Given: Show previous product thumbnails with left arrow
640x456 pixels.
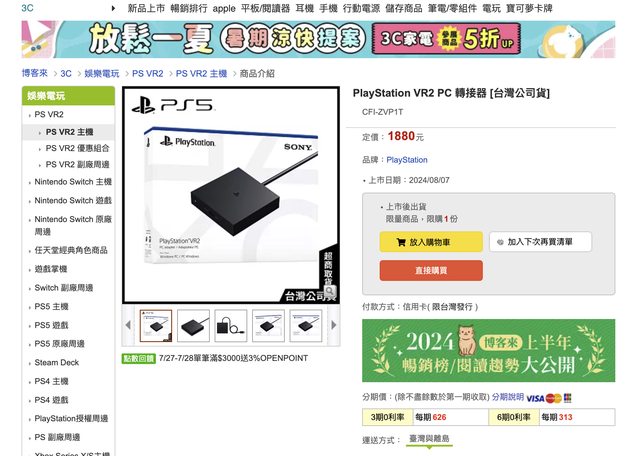Looking at the screenshot, I should point(128,325).
